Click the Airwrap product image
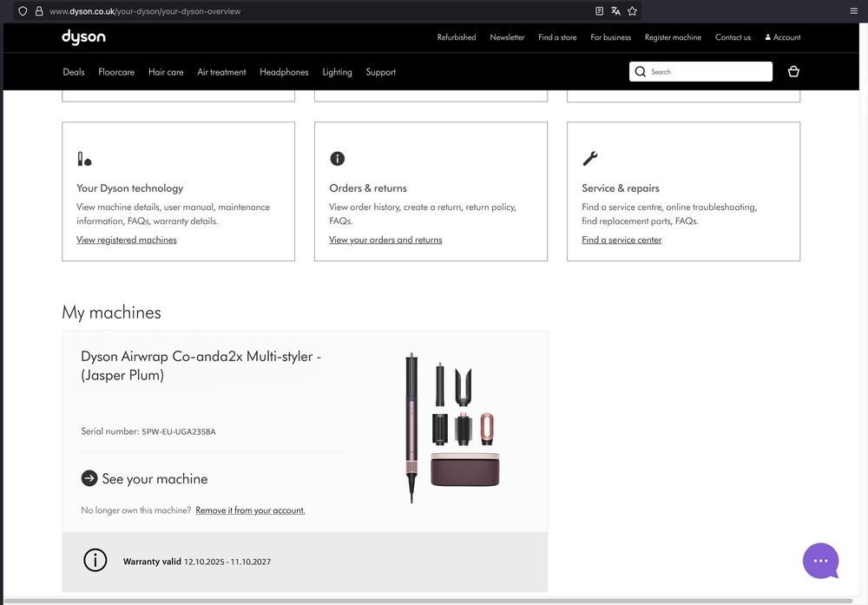Screen dimensions: 868x605 pos(452,427)
